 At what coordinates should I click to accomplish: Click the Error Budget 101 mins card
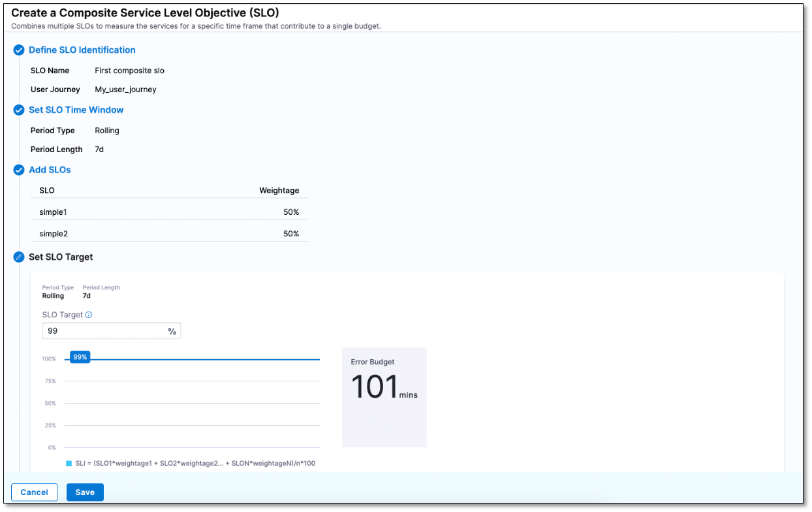(x=384, y=397)
